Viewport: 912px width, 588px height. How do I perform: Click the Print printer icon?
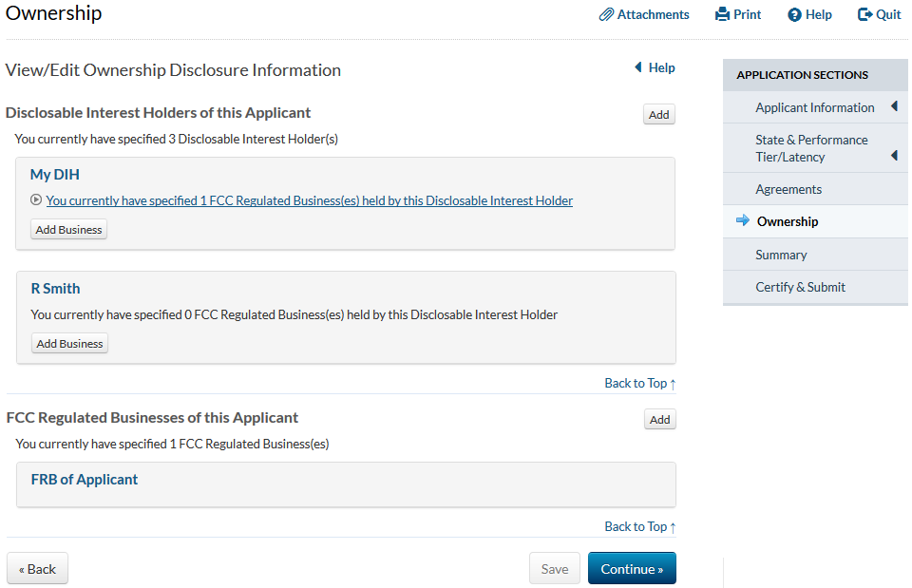[722, 15]
